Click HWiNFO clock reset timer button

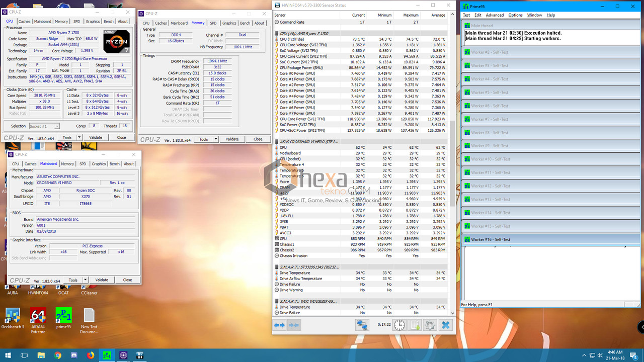(399, 325)
